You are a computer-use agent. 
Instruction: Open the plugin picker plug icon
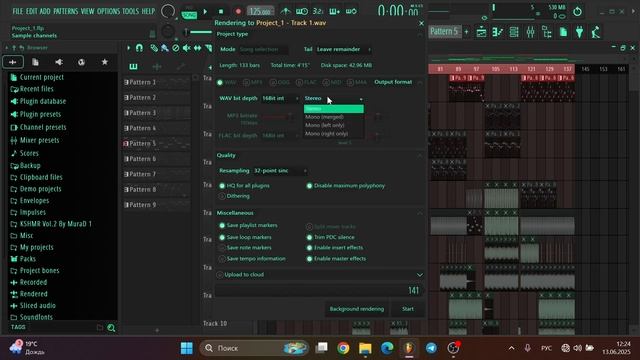[580, 32]
